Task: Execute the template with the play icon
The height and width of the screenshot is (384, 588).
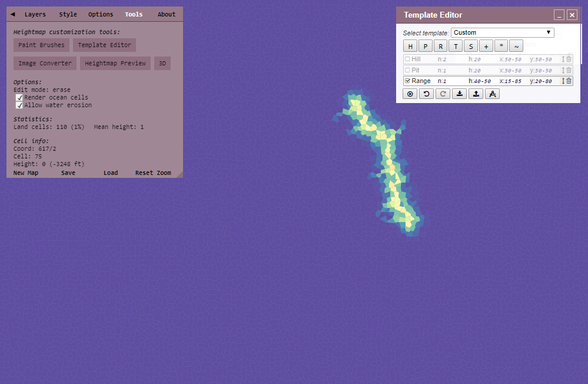Action: (x=410, y=94)
